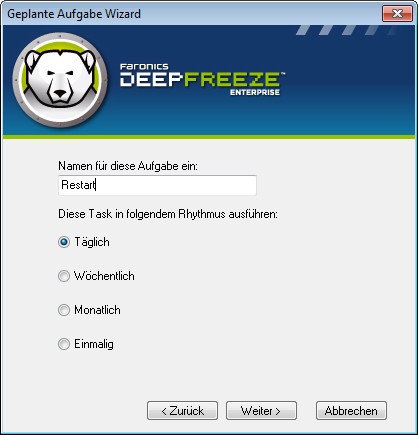This screenshot has width=418, height=435.
Task: Click the Faronics brand name in banner
Action: coord(144,67)
